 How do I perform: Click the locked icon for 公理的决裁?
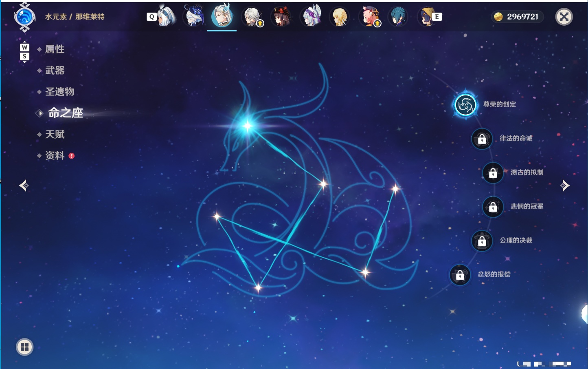tap(482, 241)
